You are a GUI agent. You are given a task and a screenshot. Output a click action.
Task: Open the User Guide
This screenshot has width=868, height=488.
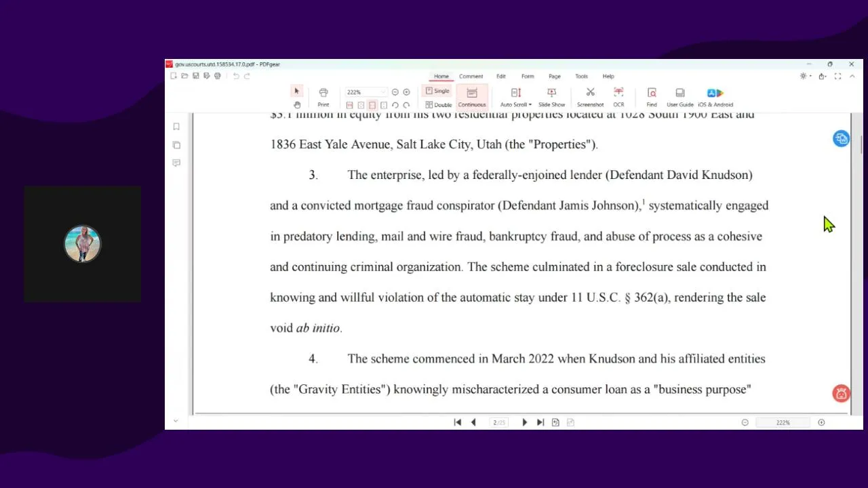[x=680, y=98]
